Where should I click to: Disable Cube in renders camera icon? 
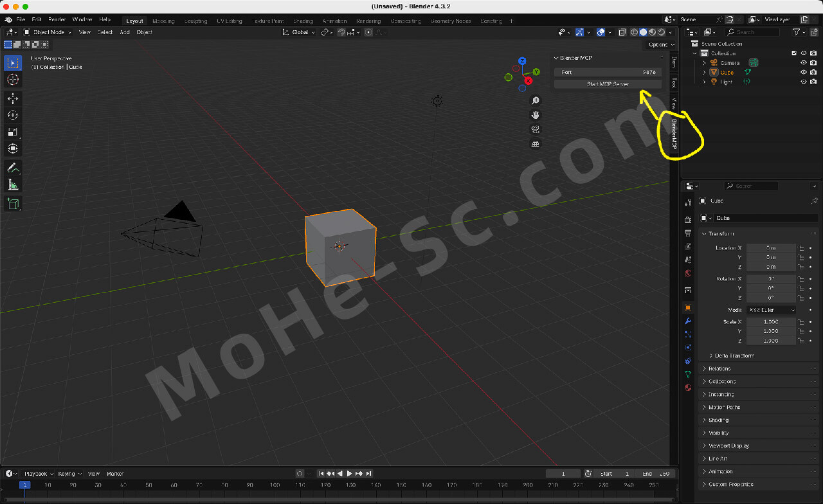(x=813, y=72)
